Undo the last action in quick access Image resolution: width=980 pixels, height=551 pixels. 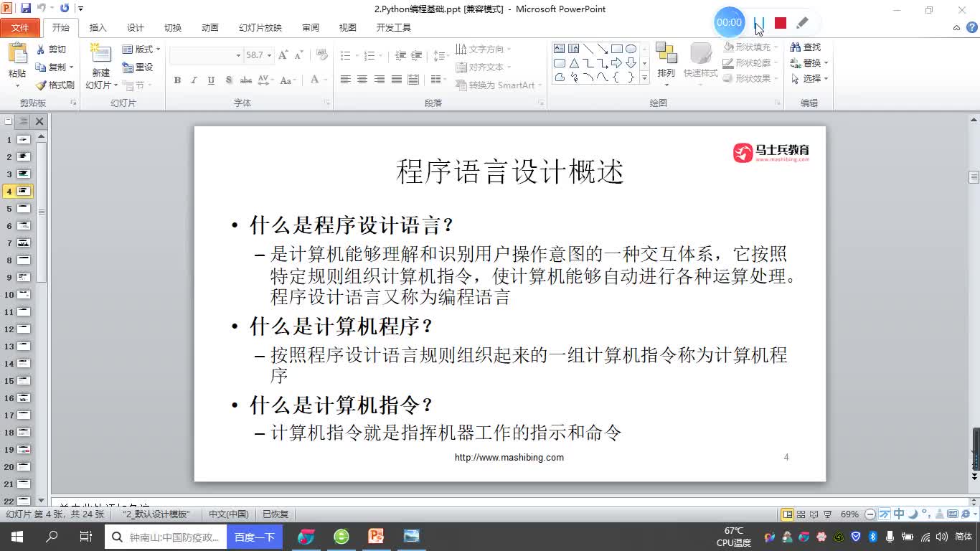(x=42, y=9)
